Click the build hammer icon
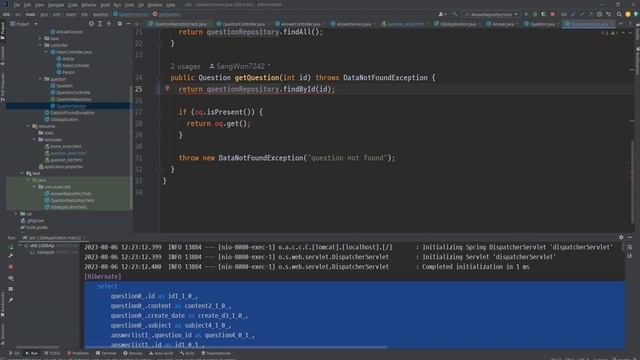640x360 pixels. 455,14
